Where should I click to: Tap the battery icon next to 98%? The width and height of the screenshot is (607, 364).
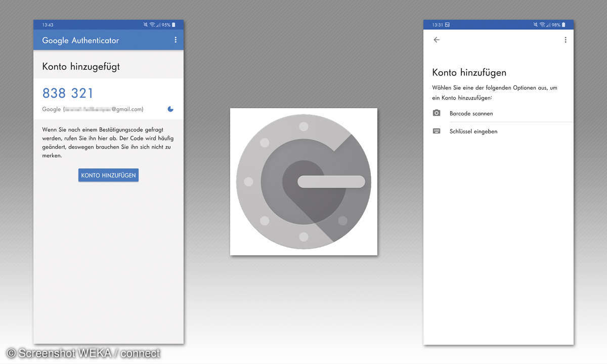tap(563, 25)
